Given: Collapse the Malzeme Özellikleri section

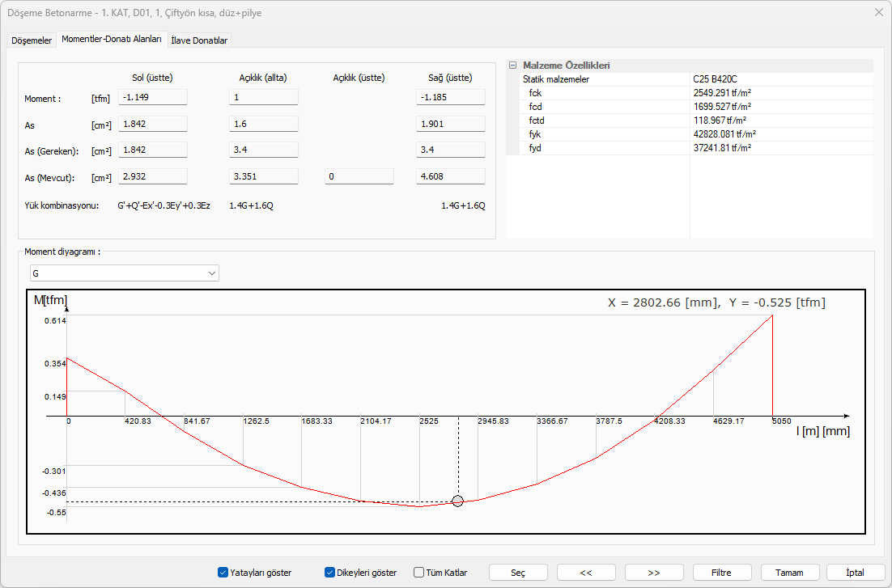Looking at the screenshot, I should point(512,66).
